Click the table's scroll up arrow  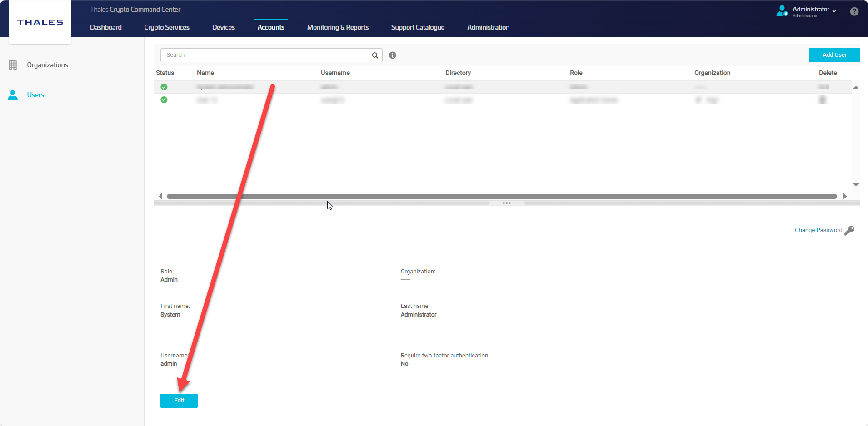pyautogui.click(x=856, y=88)
